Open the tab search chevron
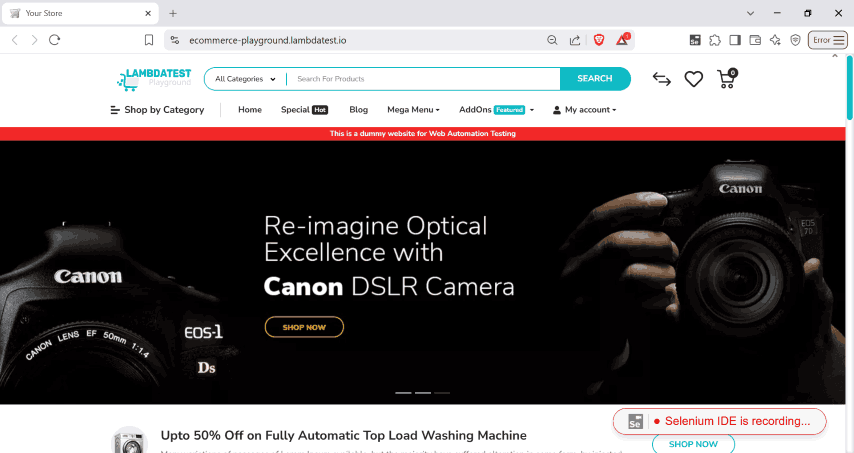This screenshot has height=453, width=854. 751,13
